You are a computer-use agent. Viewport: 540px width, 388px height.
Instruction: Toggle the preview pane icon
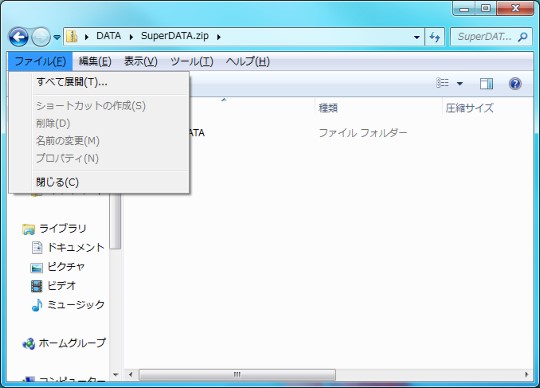[486, 83]
